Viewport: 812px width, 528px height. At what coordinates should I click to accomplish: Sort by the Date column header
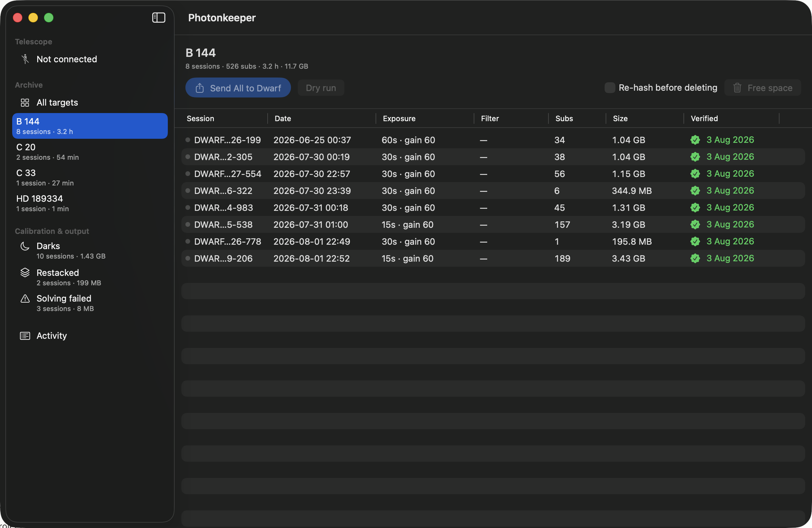pos(283,118)
